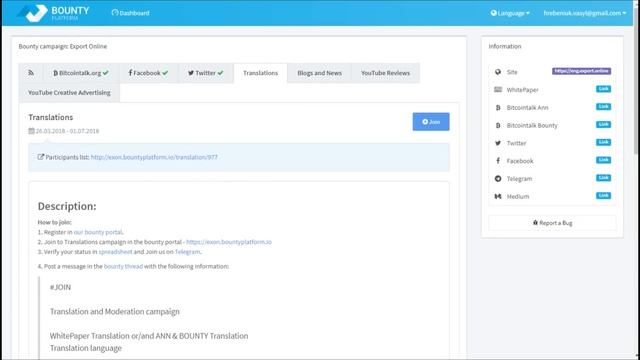
Task: Open the bounty thread link
Action: [x=123, y=267]
